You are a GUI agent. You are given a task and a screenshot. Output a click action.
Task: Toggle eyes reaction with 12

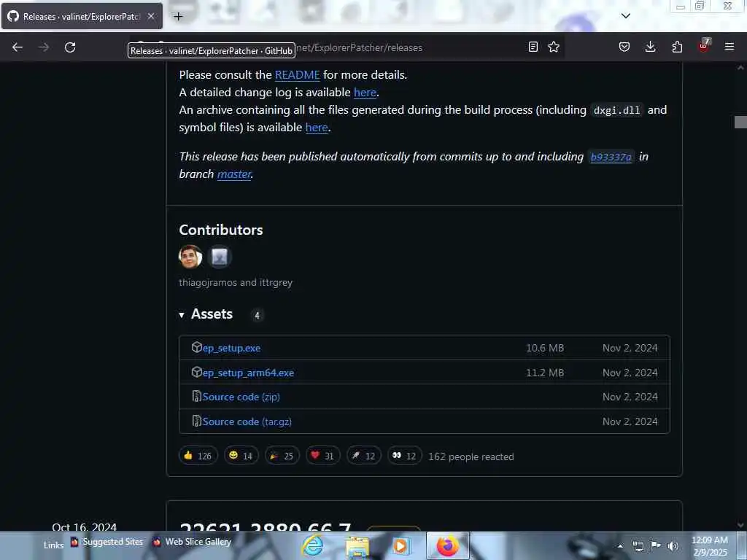coord(404,456)
